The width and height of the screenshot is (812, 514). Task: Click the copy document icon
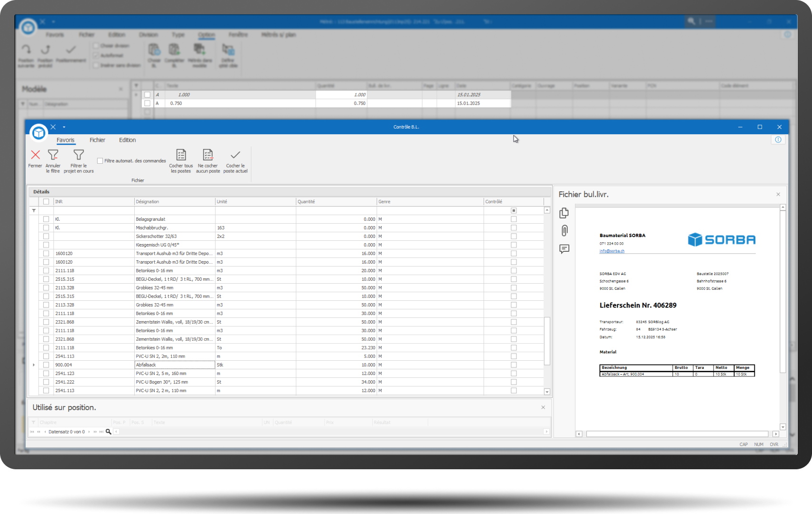point(564,213)
